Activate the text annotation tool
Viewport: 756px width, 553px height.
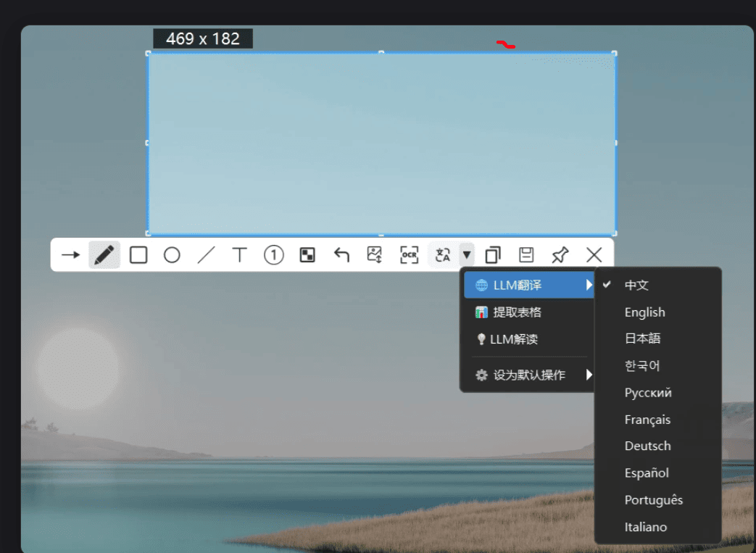tap(240, 254)
